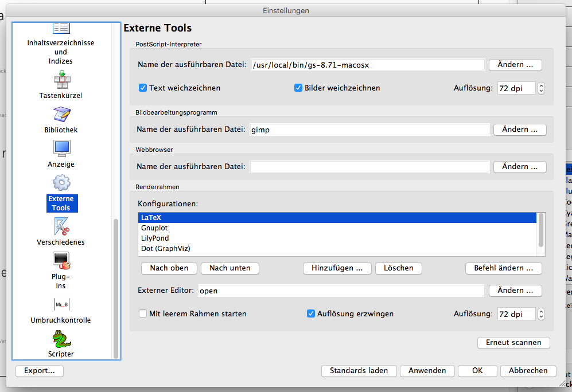Image resolution: width=572 pixels, height=392 pixels.
Task: Enable Mit leerem Rahmen starten
Action: [x=143, y=314]
